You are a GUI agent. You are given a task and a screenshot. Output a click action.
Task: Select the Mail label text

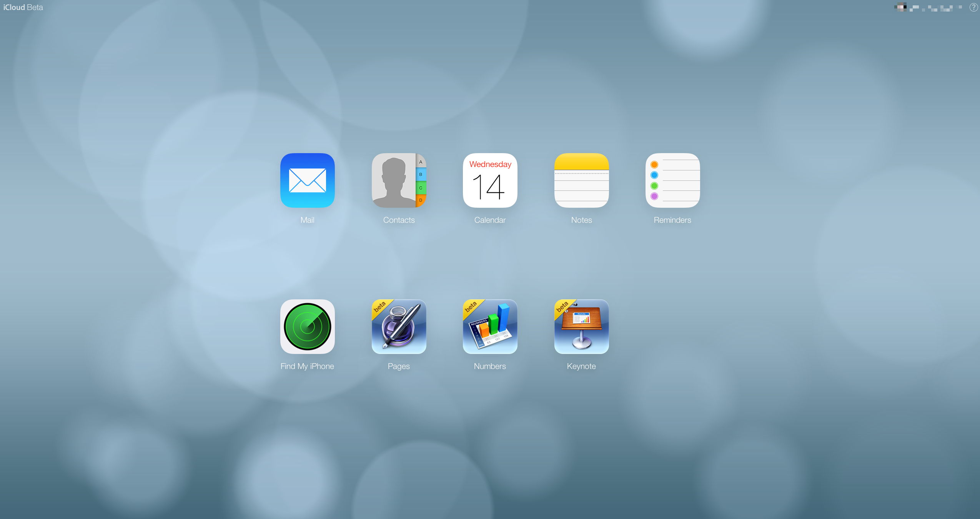click(307, 220)
